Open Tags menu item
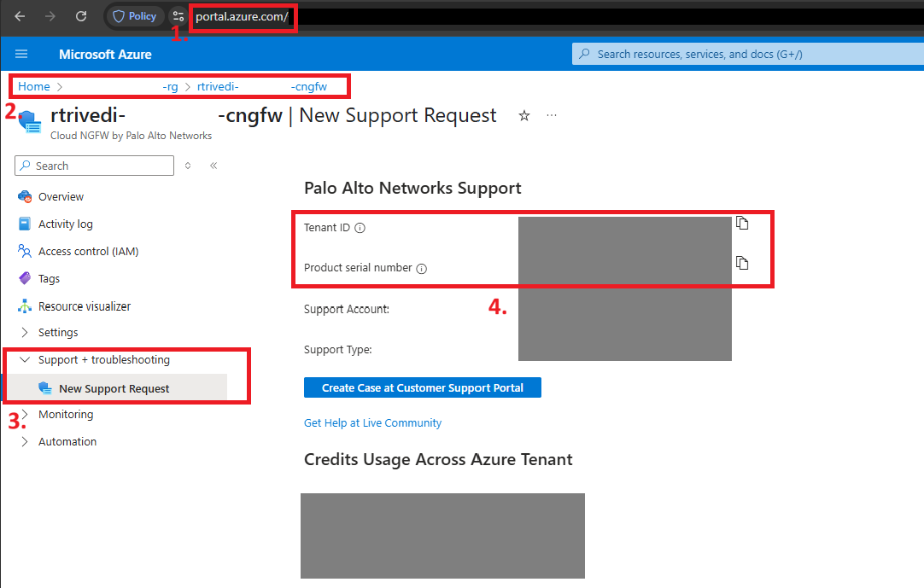Image resolution: width=924 pixels, height=588 pixels. pos(49,279)
